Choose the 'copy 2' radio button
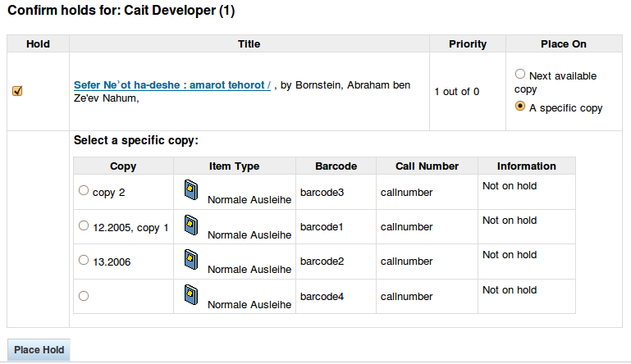631x364 pixels. 83,190
